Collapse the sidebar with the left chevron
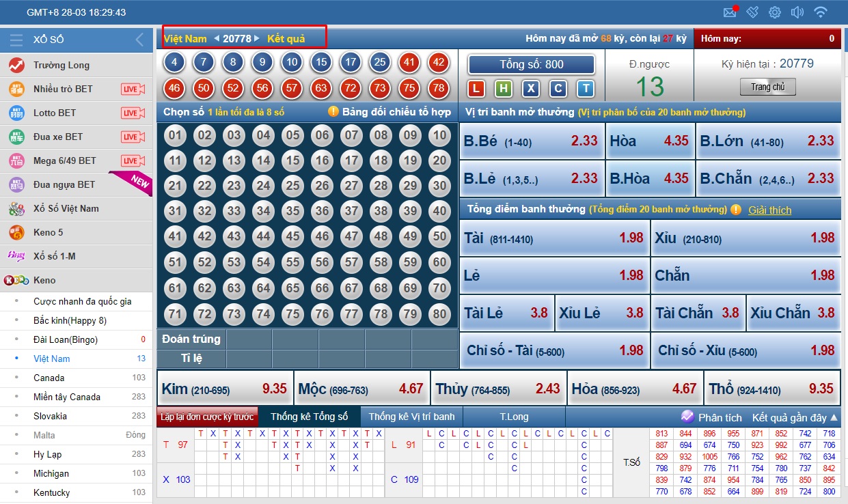The image size is (848, 504). click(x=139, y=40)
